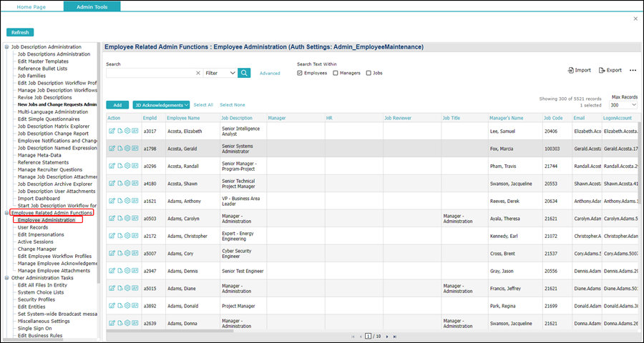Open the JD Acknowledgements dropdown button
Image resolution: width=644 pixels, height=343 pixels.
click(161, 105)
